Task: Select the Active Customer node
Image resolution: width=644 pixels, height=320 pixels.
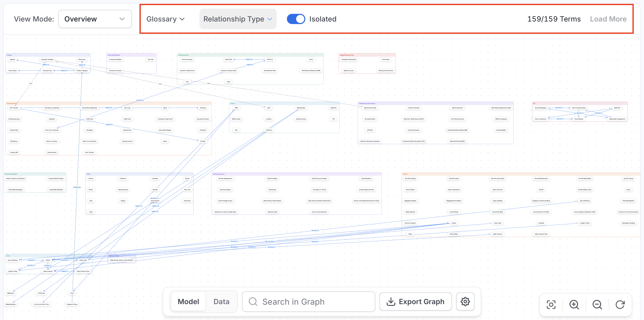Action: point(187,59)
